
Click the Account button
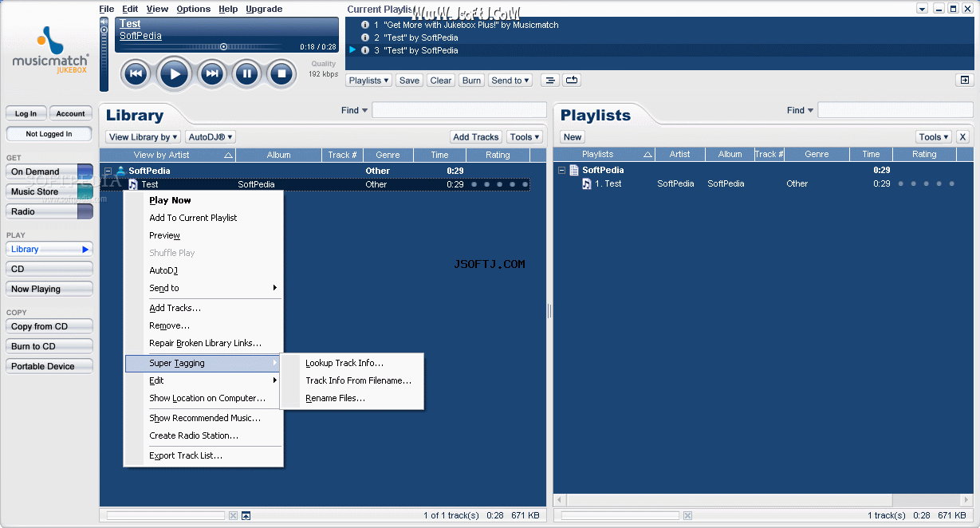point(70,113)
